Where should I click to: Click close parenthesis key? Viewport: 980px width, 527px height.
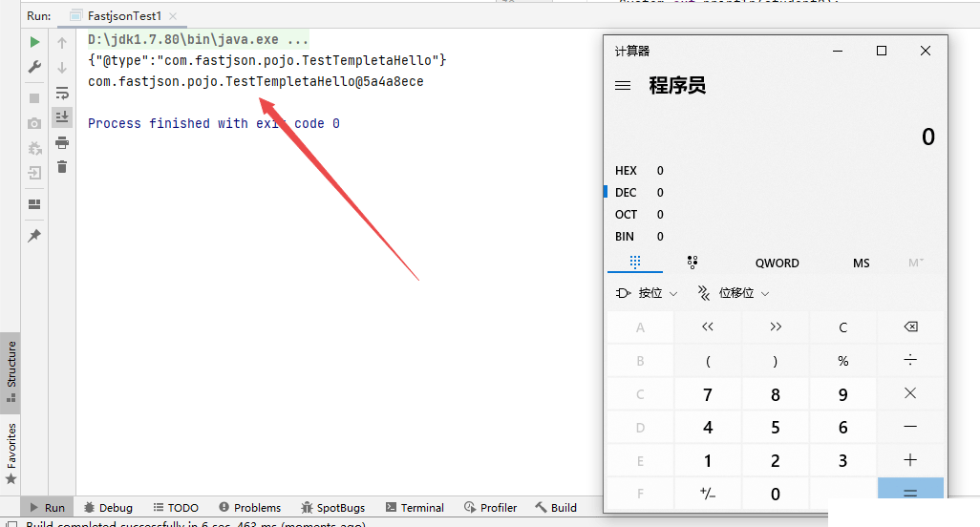pyautogui.click(x=776, y=360)
